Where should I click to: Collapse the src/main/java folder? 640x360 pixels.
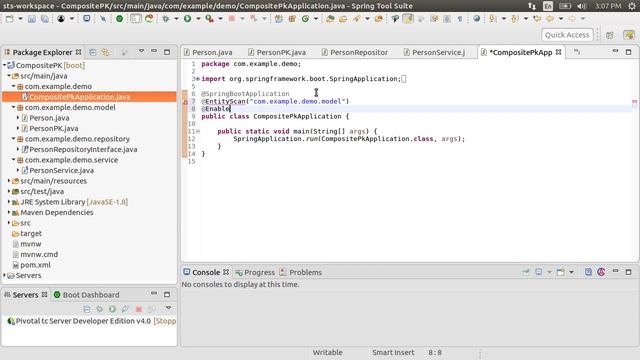[x=9, y=76]
